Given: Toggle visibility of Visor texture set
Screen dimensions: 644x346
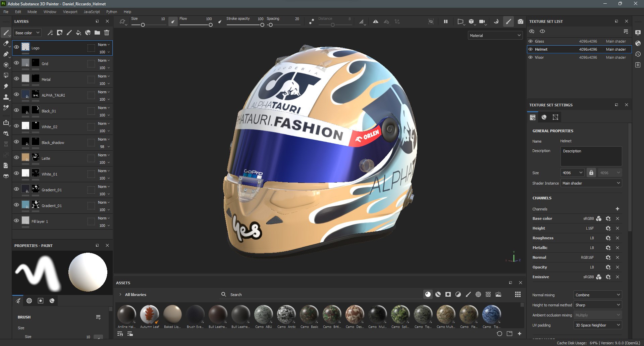Looking at the screenshot, I should coord(531,57).
